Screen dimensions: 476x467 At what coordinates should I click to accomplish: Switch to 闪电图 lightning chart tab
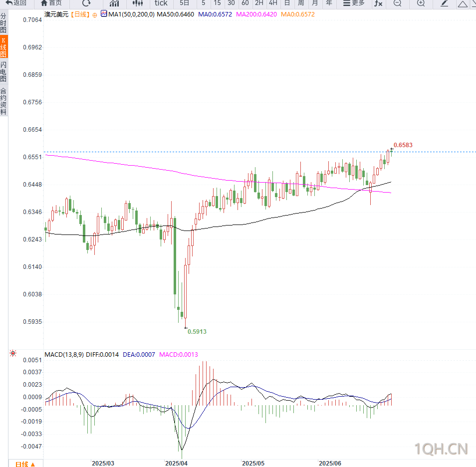pos(3,72)
